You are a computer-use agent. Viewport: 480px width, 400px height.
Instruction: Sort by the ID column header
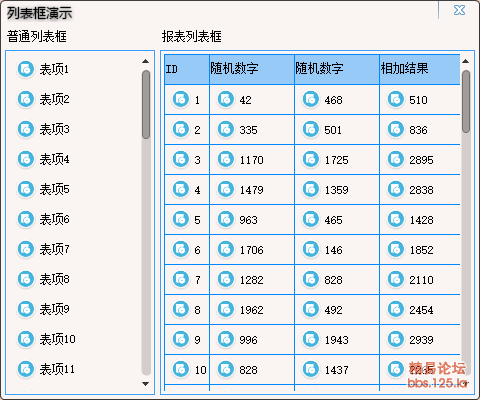pos(187,69)
